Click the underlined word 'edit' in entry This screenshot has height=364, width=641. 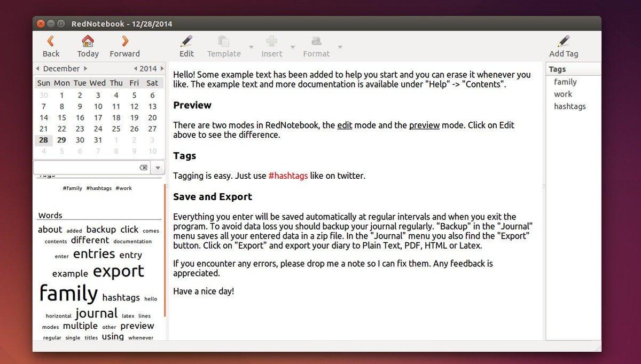pos(345,125)
